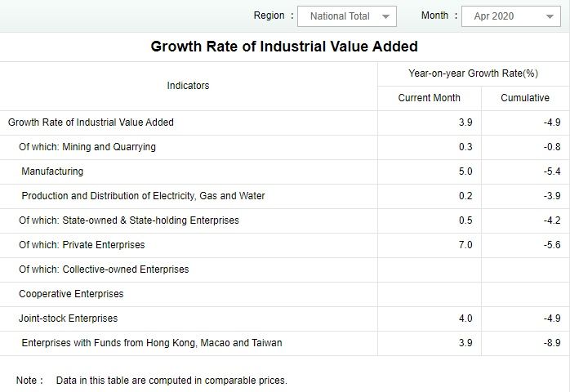Select Growth Rate of Industrial Value Added row

(x=91, y=122)
